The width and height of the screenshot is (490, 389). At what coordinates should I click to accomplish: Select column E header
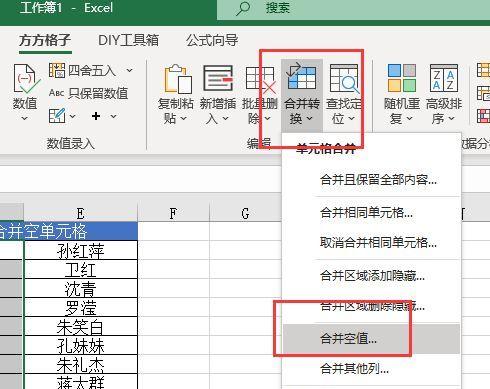point(80,213)
